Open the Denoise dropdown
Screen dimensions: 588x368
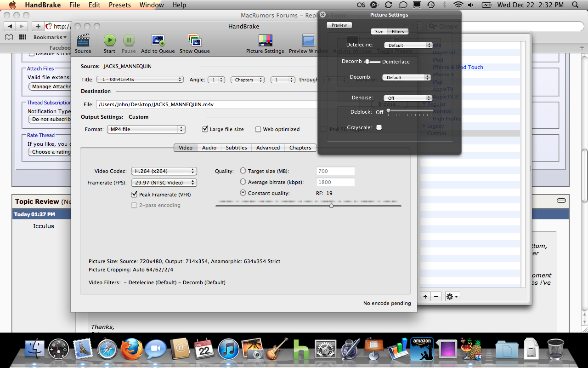tap(407, 98)
